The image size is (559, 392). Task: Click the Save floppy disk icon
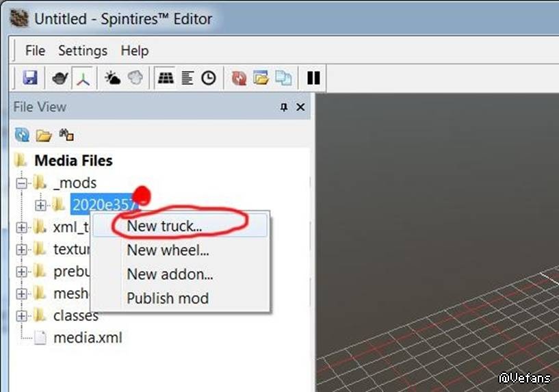30,77
